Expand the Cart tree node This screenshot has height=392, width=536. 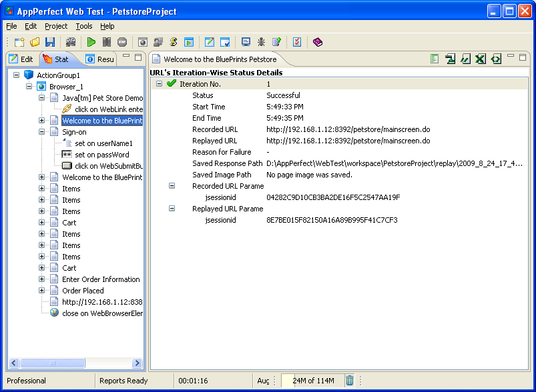pos(42,223)
